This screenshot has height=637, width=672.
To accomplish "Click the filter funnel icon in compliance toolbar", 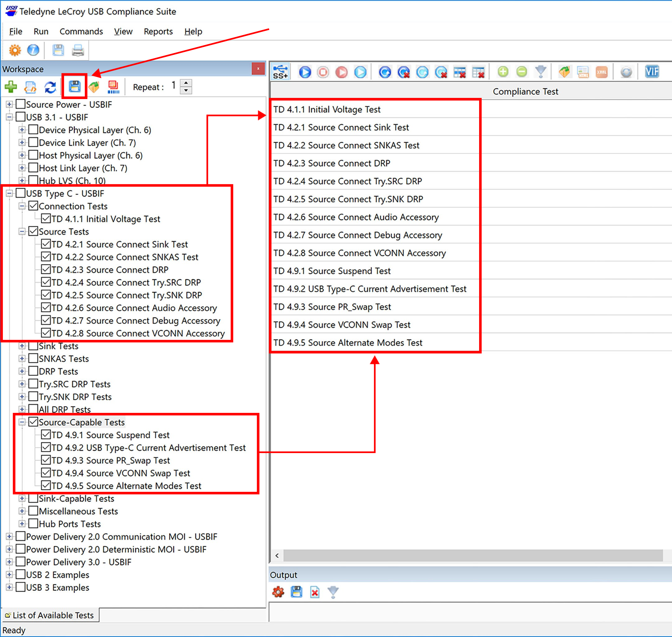I will click(x=541, y=72).
